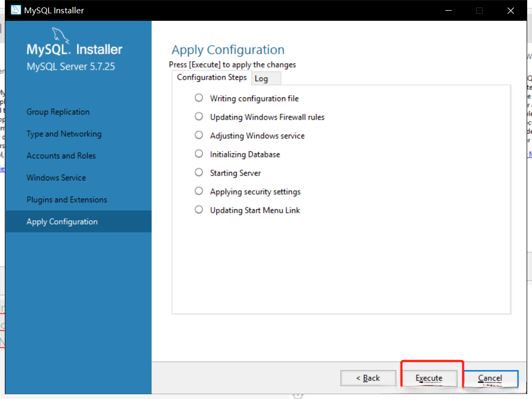Open the Windows Service sidebar step
Viewport: 532px width, 399px height.
pyautogui.click(x=56, y=178)
